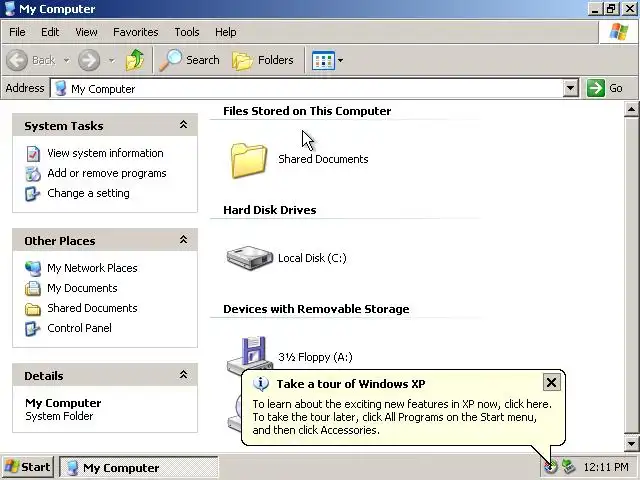Minimize the My Computer window
This screenshot has height=480, width=640.
(x=595, y=9)
